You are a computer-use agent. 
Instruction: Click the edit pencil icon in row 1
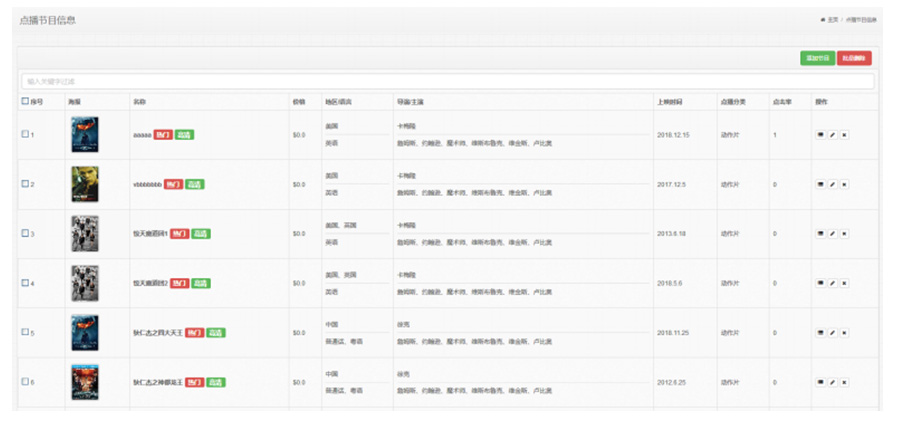833,135
